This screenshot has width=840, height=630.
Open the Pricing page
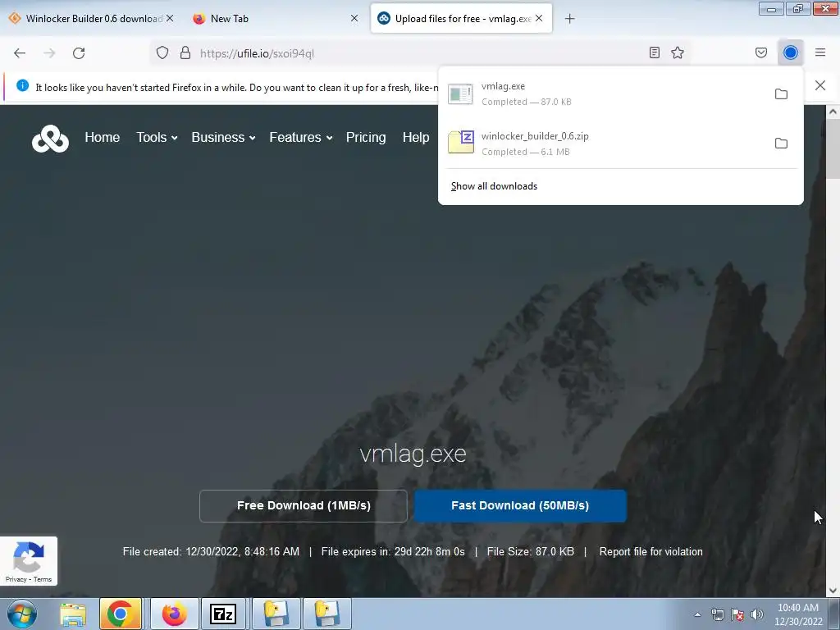[x=366, y=137]
